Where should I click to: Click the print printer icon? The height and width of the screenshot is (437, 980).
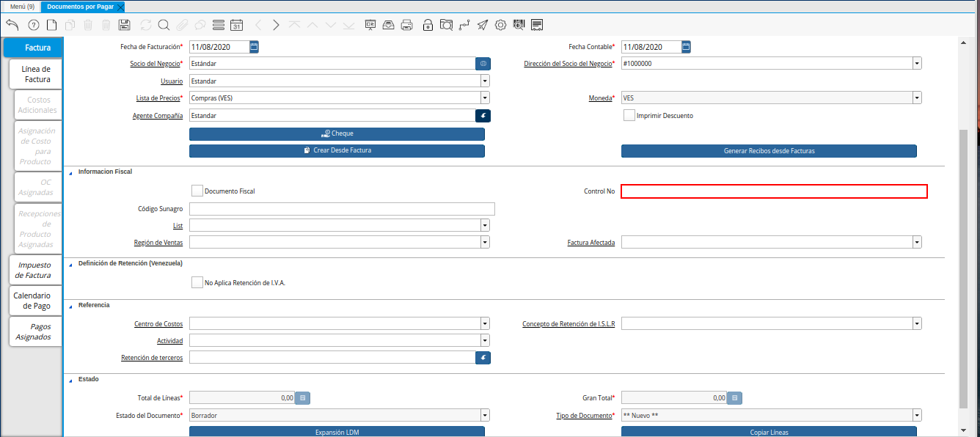[406, 25]
